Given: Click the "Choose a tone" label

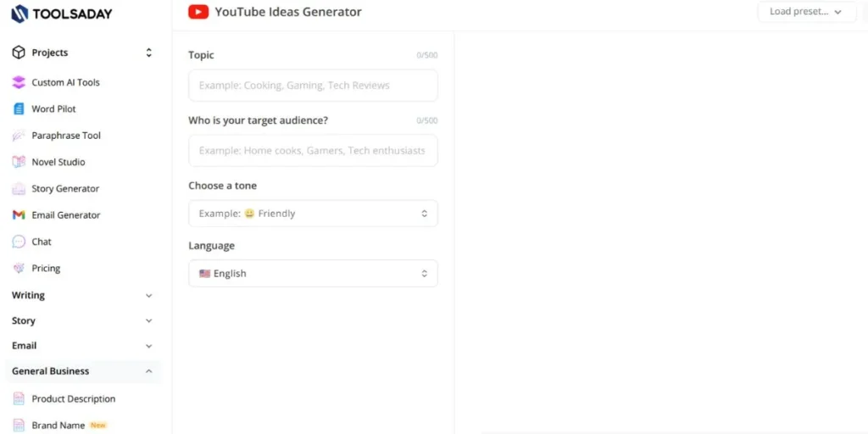Looking at the screenshot, I should (223, 186).
